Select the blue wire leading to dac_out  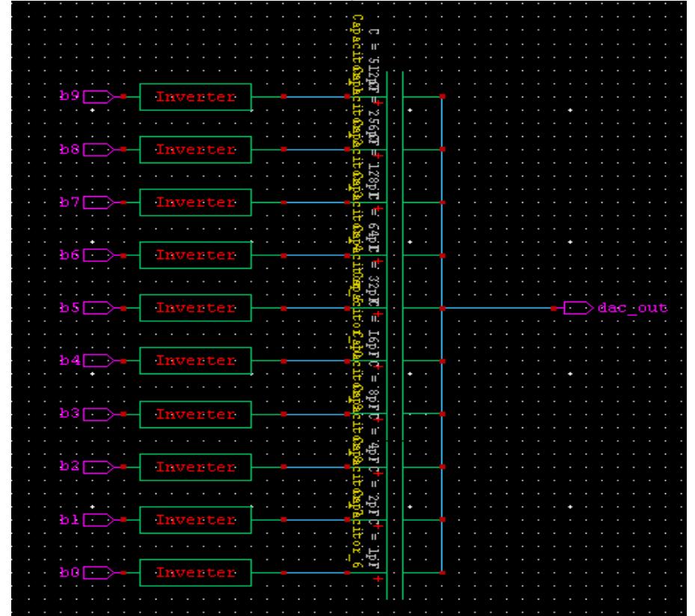pos(497,308)
